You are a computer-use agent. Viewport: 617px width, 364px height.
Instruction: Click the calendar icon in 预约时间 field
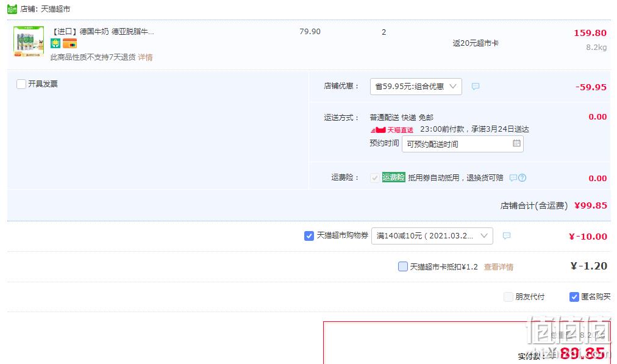coord(516,143)
